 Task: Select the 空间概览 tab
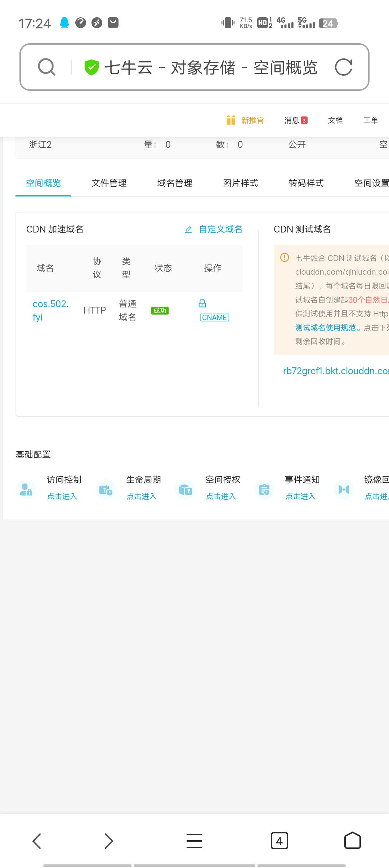(43, 183)
